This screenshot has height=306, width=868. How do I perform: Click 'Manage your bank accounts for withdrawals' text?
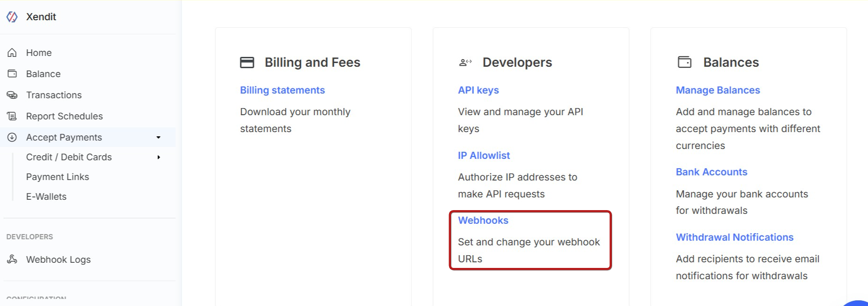742,202
